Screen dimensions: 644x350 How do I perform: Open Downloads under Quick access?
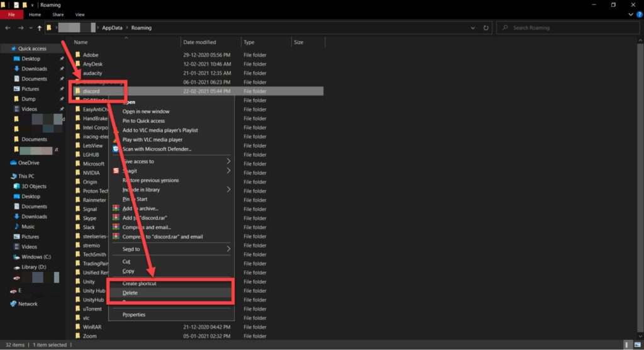34,69
